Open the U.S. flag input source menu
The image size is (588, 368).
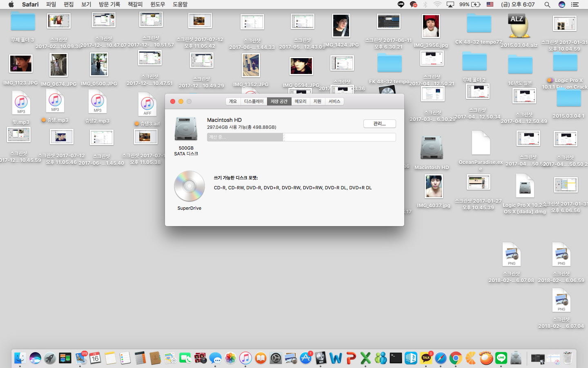click(490, 4)
